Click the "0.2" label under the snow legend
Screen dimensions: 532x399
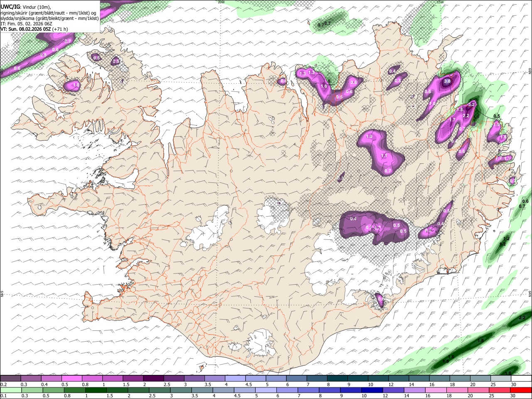pyautogui.click(x=3, y=384)
